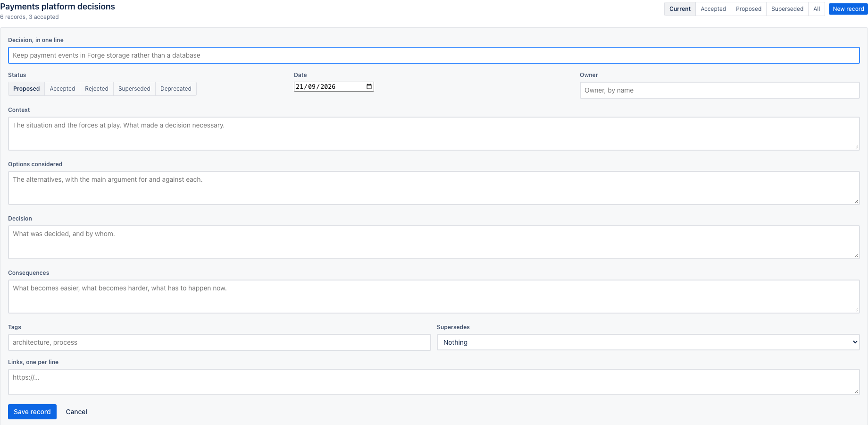The height and width of the screenshot is (425, 868).
Task: Select the Payments platform decisions heading
Action: 58,7
